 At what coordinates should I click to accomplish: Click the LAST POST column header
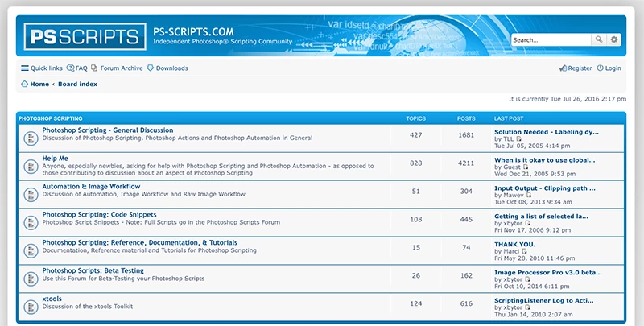click(x=509, y=118)
